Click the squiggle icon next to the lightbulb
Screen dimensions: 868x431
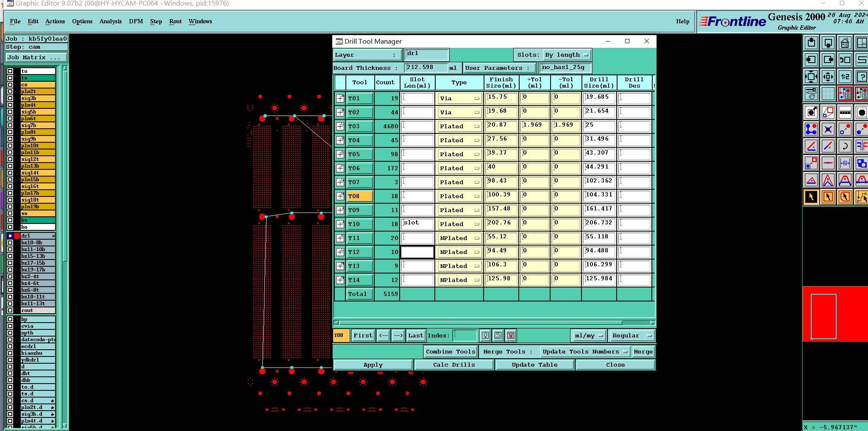click(x=498, y=335)
